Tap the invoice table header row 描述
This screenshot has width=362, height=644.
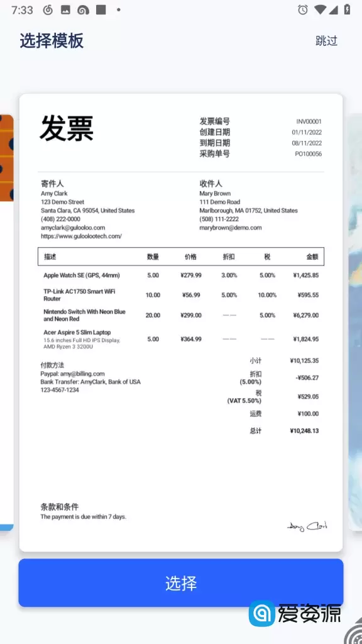pyautogui.click(x=181, y=257)
